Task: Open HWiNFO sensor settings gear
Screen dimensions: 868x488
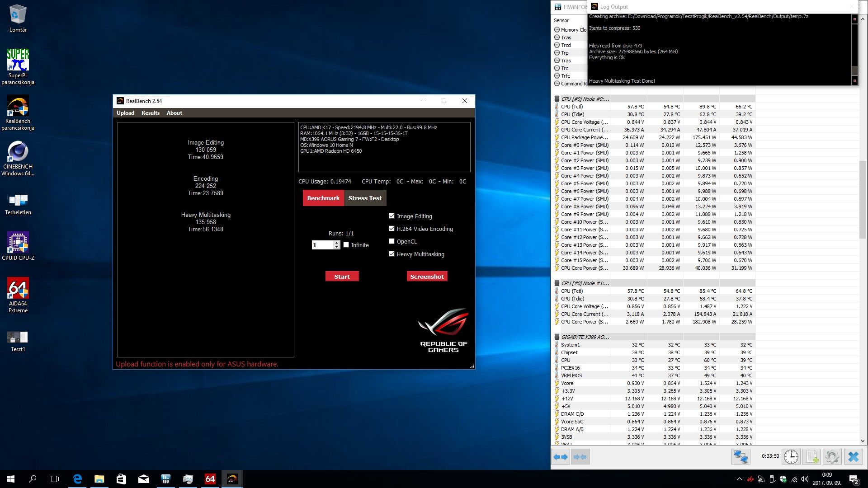Action: [x=832, y=457]
